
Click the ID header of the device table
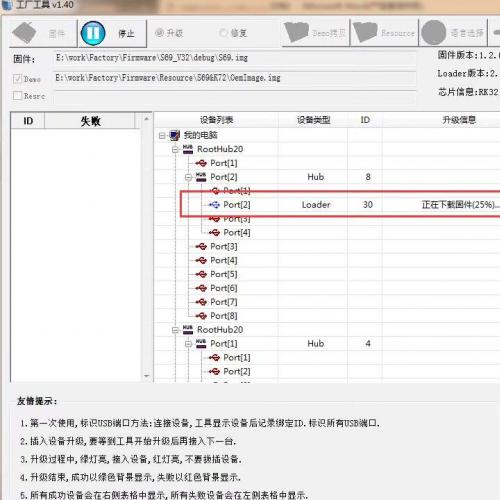pos(365,120)
